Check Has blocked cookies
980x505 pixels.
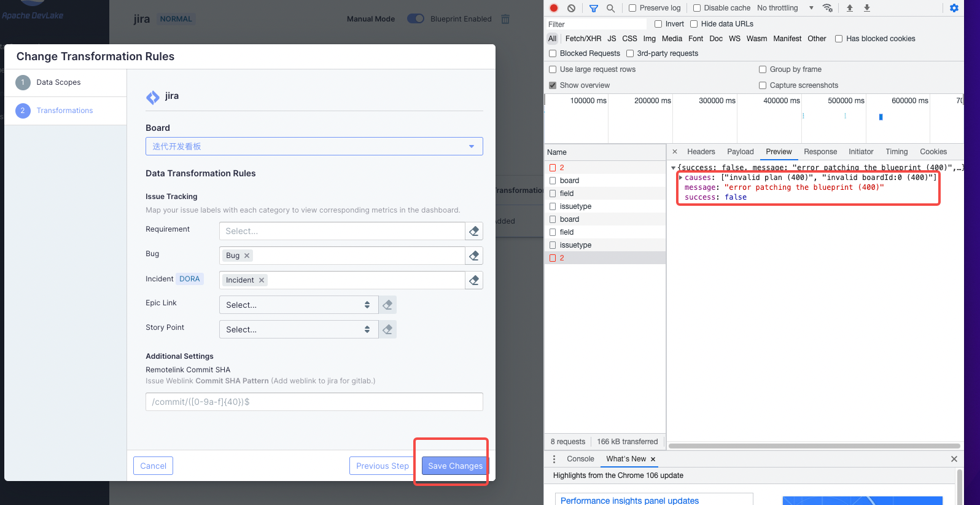pyautogui.click(x=839, y=39)
